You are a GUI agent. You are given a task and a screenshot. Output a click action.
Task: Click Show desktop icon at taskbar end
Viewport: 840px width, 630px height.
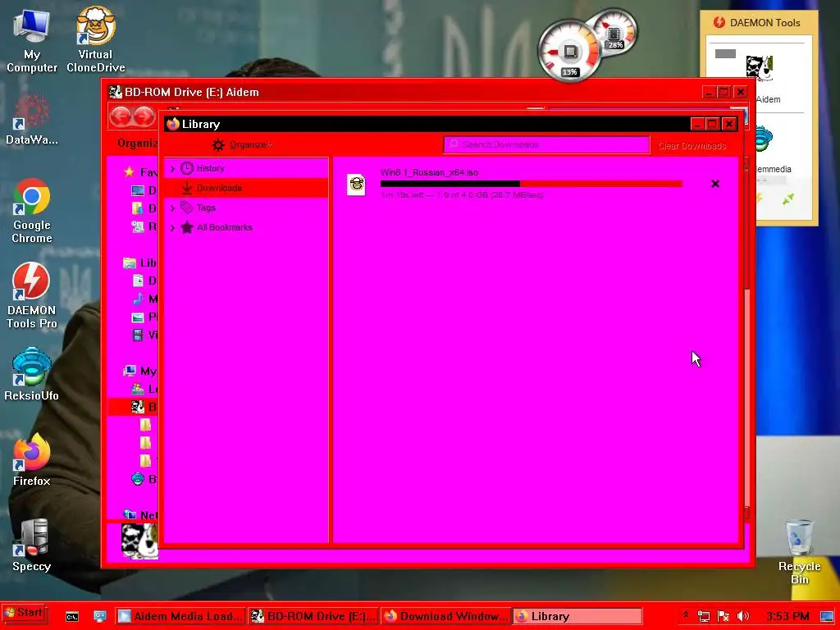[x=828, y=616]
